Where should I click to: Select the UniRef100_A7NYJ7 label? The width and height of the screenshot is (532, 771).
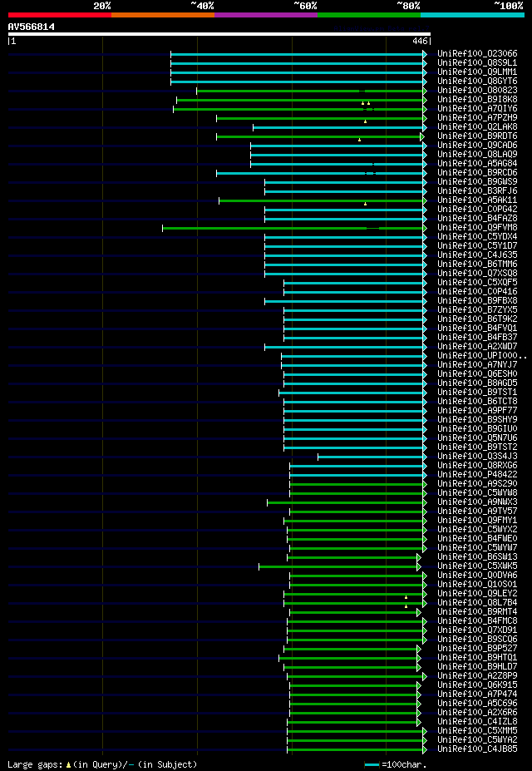[x=477, y=364]
